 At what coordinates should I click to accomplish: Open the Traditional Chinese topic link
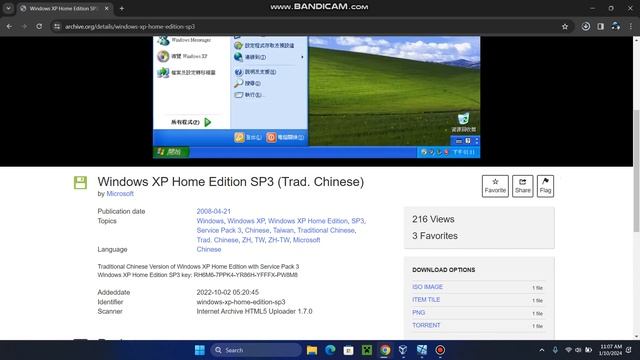click(326, 230)
